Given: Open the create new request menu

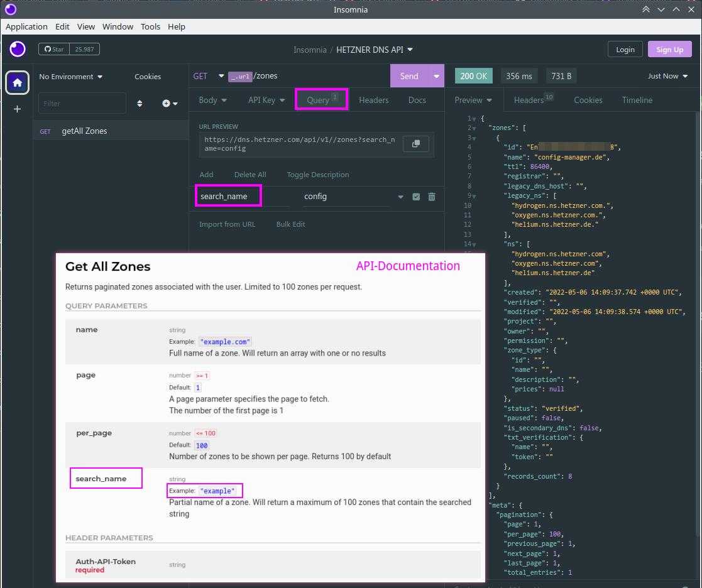Looking at the screenshot, I should [170, 104].
